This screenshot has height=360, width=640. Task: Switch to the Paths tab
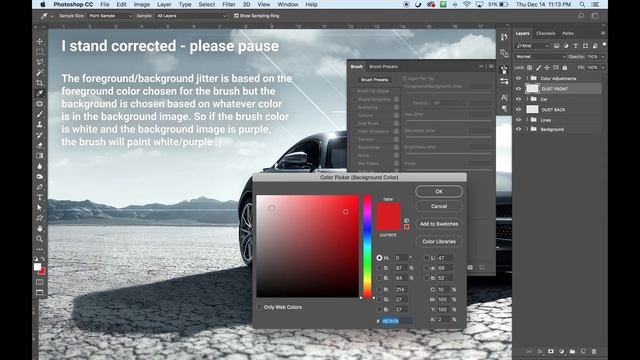(x=568, y=33)
